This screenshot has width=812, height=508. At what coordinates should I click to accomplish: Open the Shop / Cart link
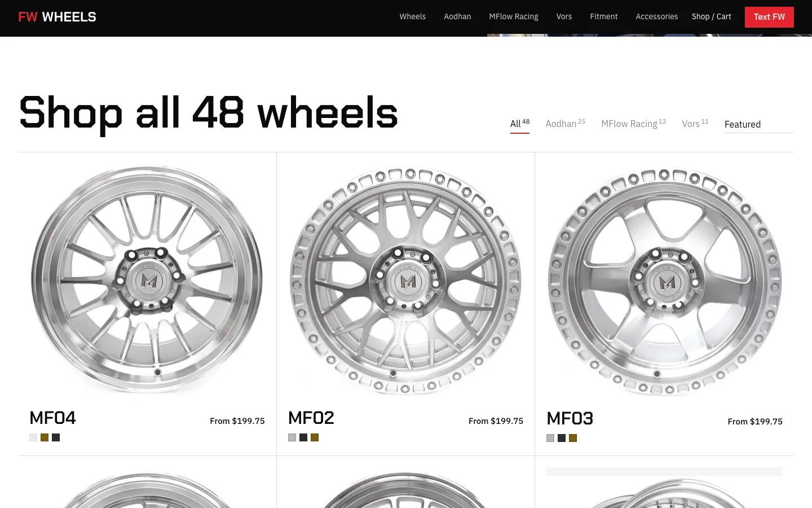click(712, 17)
